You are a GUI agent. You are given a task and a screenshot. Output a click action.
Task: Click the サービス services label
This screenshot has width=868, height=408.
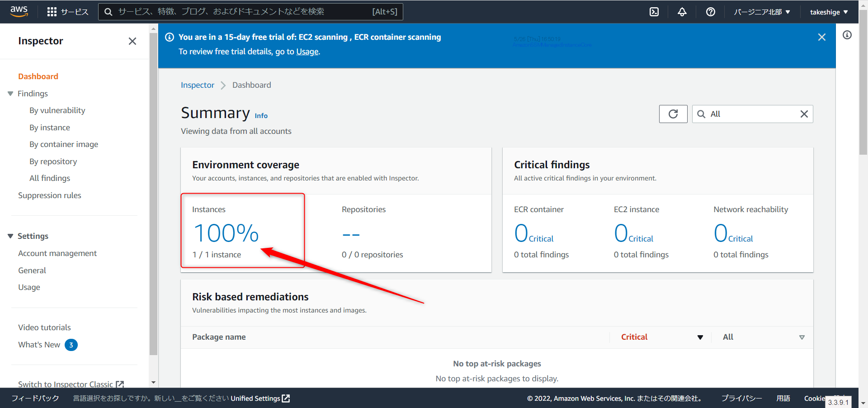(75, 12)
